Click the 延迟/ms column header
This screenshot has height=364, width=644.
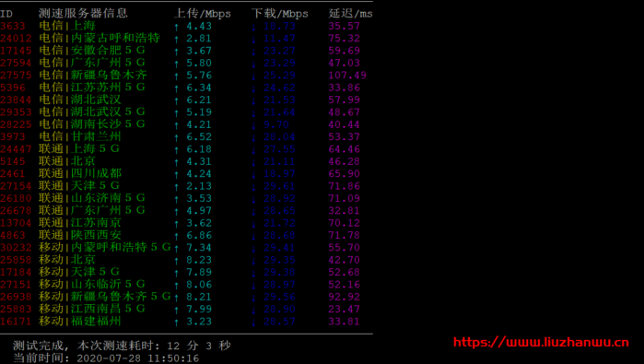(350, 14)
